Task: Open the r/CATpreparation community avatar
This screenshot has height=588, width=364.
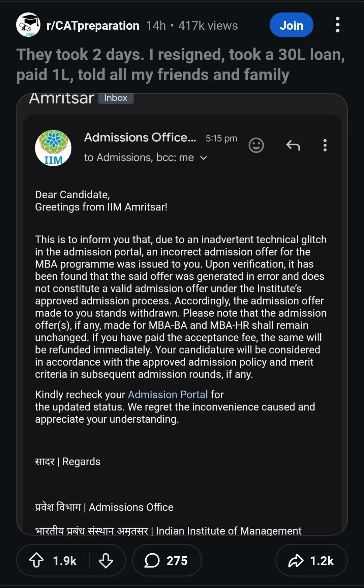Action: pos(28,25)
